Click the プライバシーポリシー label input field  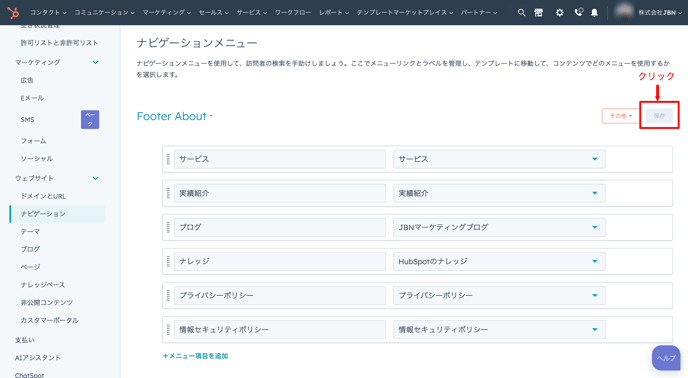pyautogui.click(x=280, y=295)
